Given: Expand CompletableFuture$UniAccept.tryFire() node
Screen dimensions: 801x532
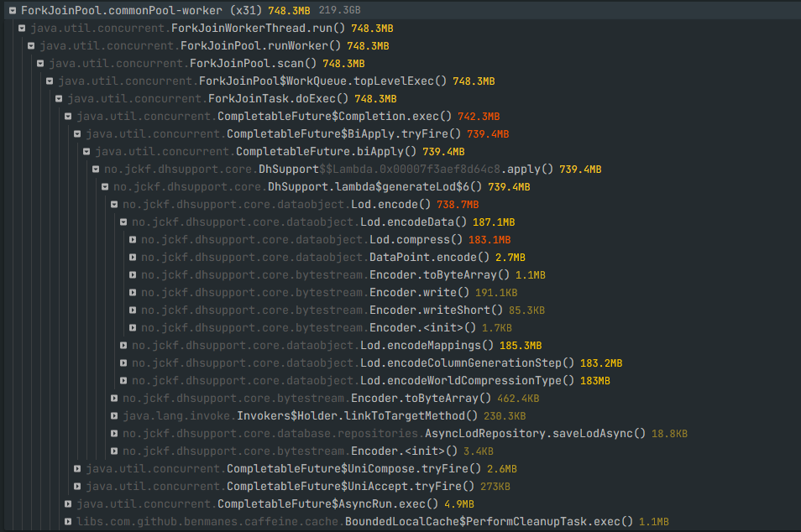Looking at the screenshot, I should pyautogui.click(x=76, y=486).
